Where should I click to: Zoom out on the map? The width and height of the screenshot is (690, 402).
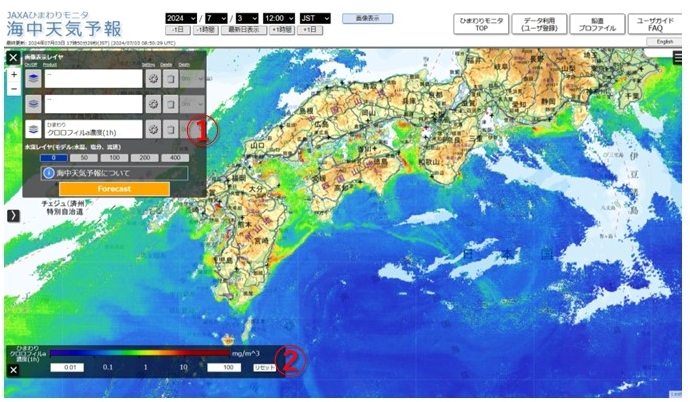click(14, 88)
